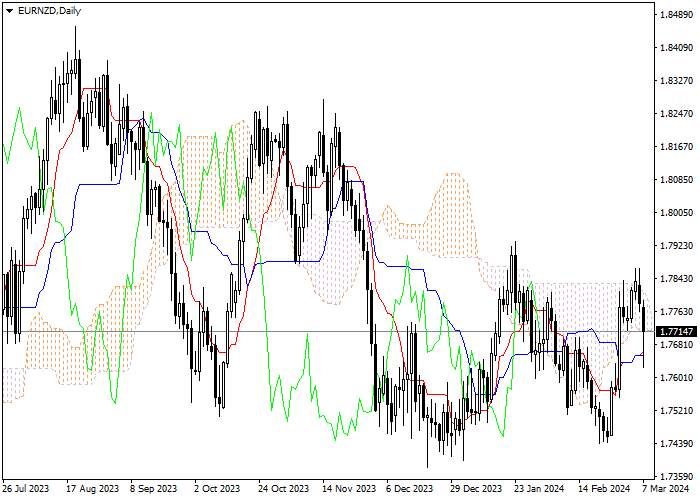Select the 29 Dec 2023 date label
The image size is (700, 500).
pyautogui.click(x=476, y=488)
